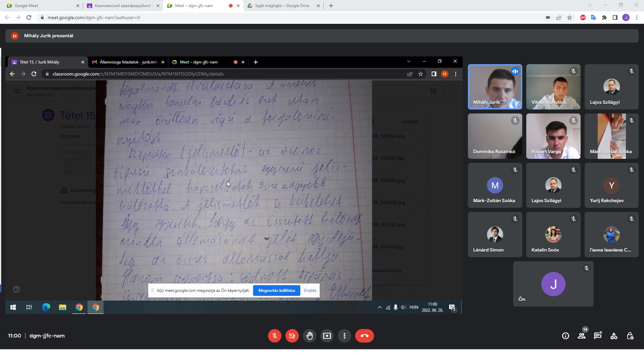Expand the outer browser tab search chevron

(x=590, y=5)
